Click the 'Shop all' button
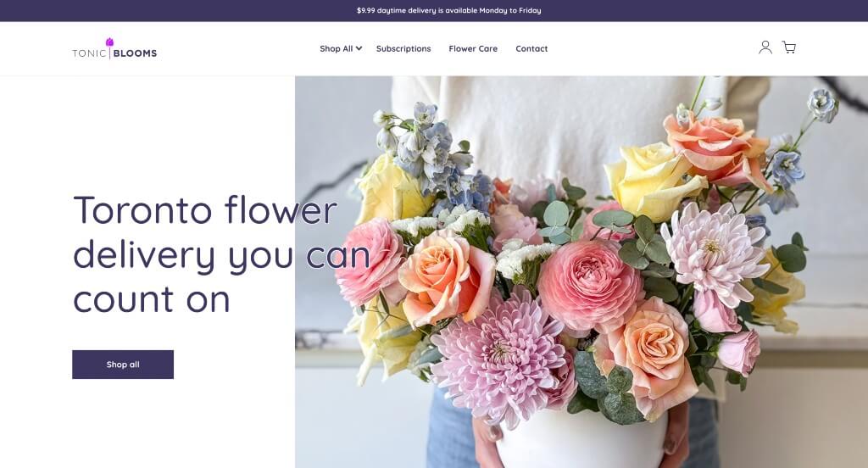The height and width of the screenshot is (468, 868). coord(123,365)
